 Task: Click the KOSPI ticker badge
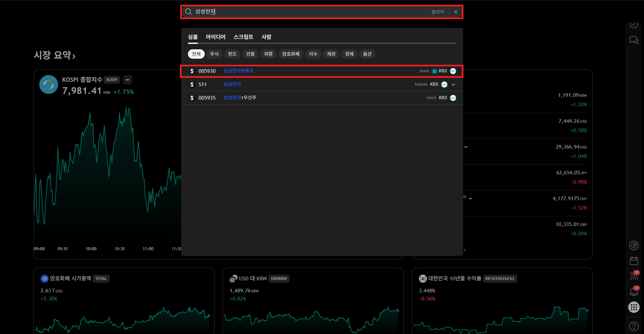[x=112, y=80]
